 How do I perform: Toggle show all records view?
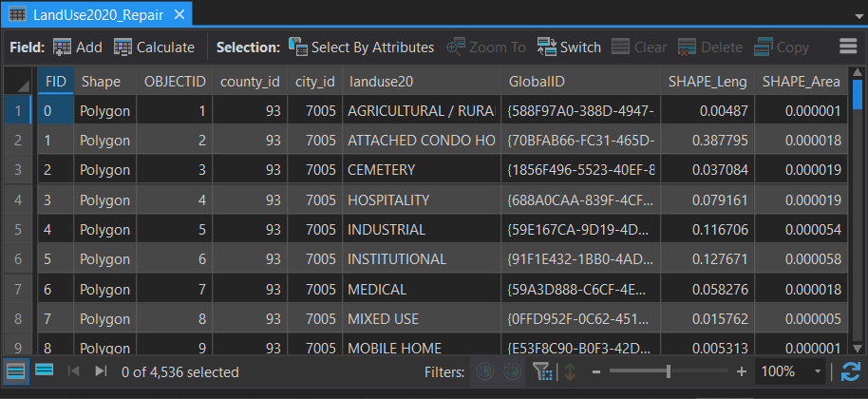click(x=16, y=371)
